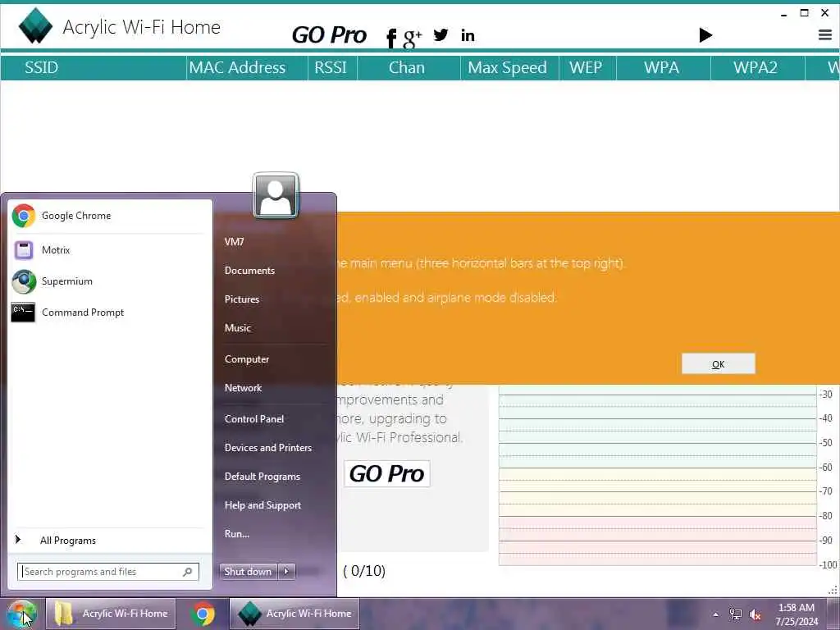Open Chrome from the taskbar
Viewport: 840px width, 630px height.
point(203,614)
